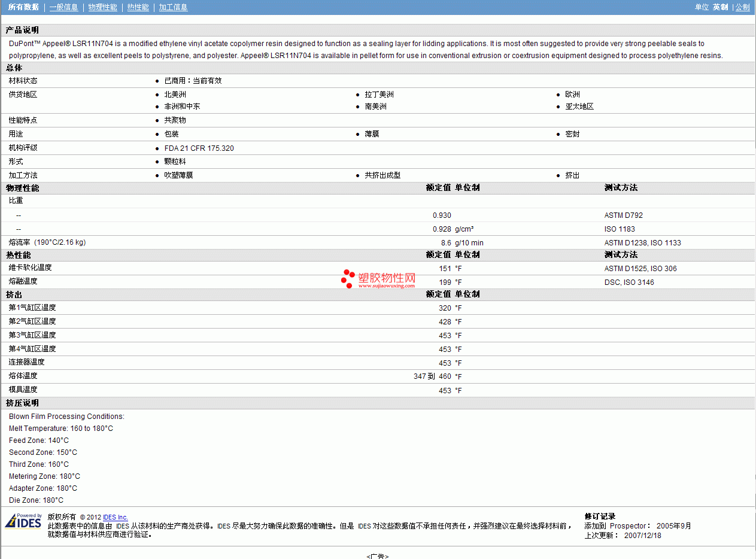The width and height of the screenshot is (756, 559).
Task: Click the 已商用：当前有效 status value
Action: click(x=193, y=81)
